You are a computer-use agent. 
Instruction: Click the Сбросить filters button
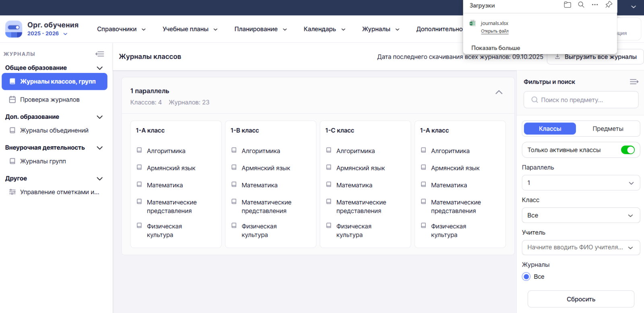click(580, 299)
